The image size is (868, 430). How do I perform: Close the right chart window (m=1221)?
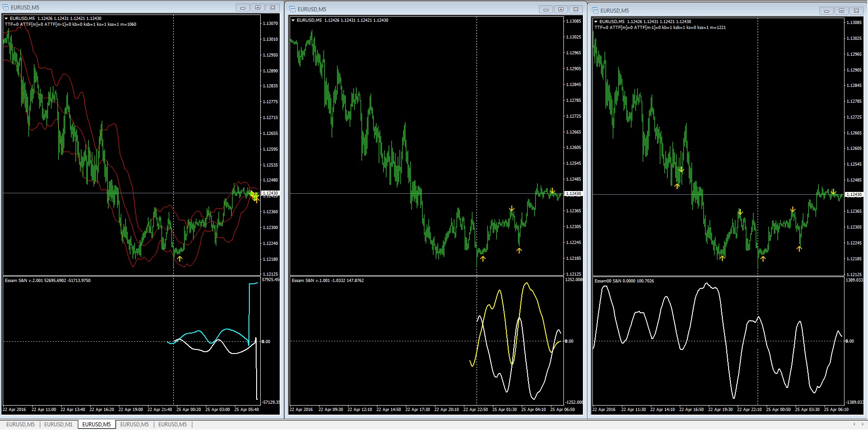click(x=856, y=11)
